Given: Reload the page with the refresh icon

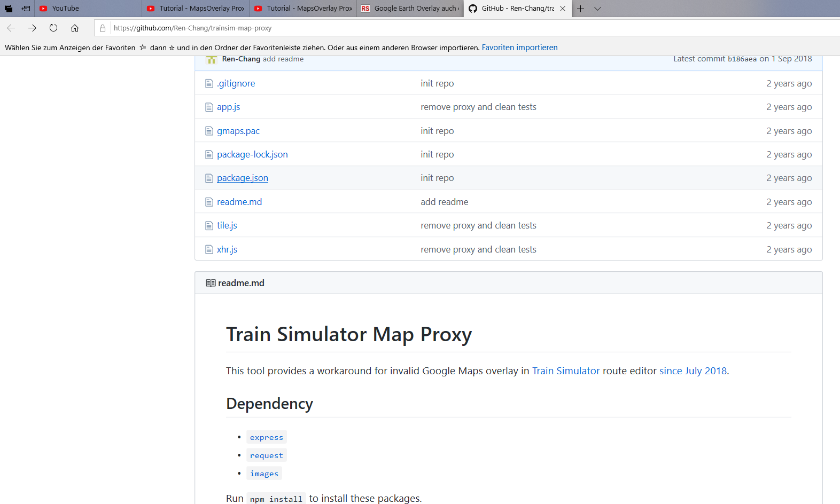Looking at the screenshot, I should click(x=53, y=28).
